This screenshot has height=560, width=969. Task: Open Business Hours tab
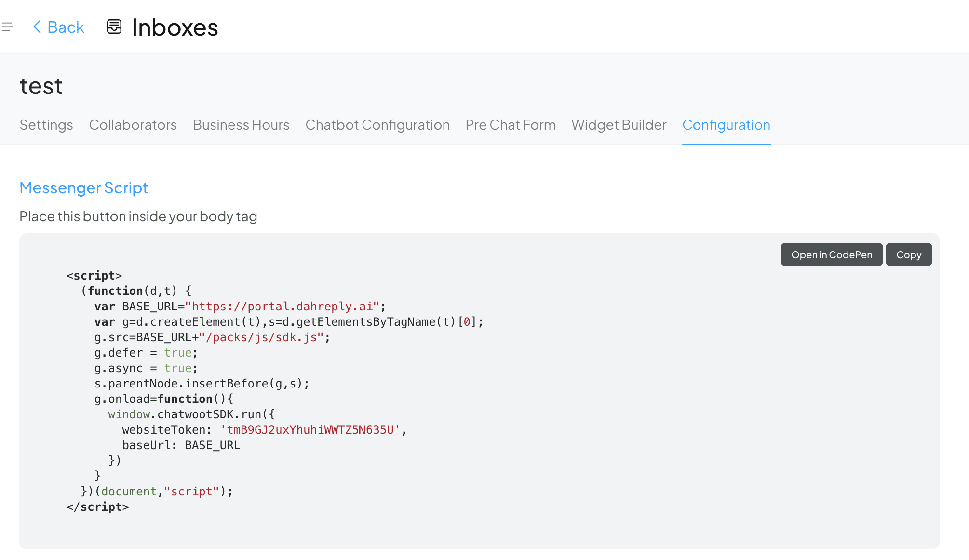[x=241, y=125]
